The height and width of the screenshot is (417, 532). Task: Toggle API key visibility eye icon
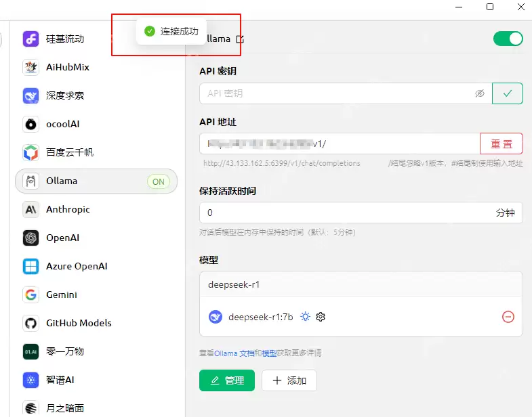pos(479,93)
